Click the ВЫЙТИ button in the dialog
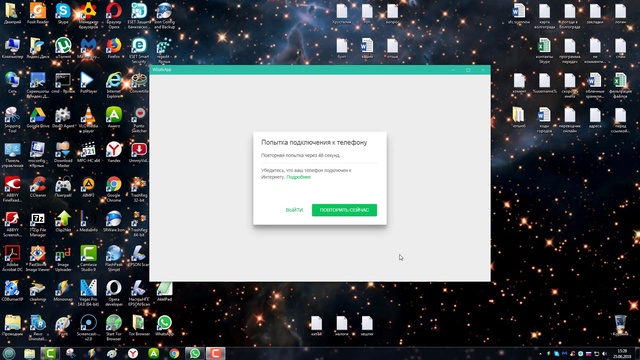Screen dimensions: 640x360 coord(294,210)
